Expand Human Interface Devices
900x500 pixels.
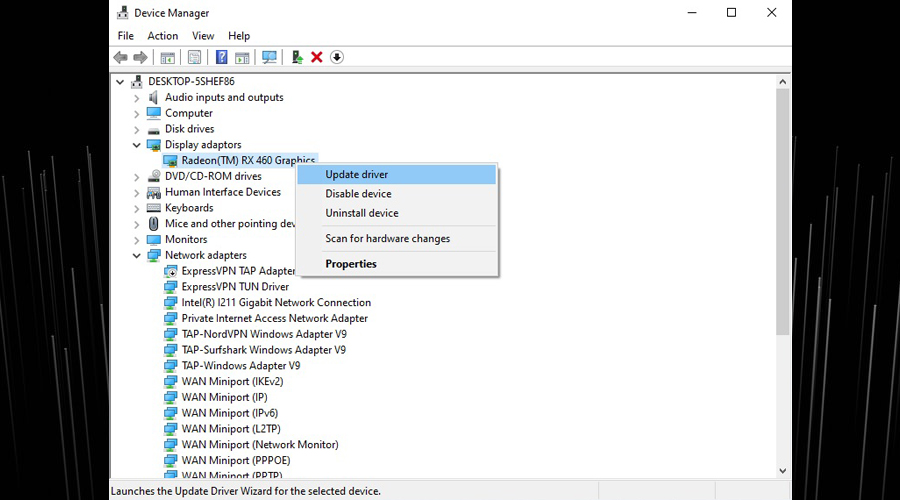137,193
